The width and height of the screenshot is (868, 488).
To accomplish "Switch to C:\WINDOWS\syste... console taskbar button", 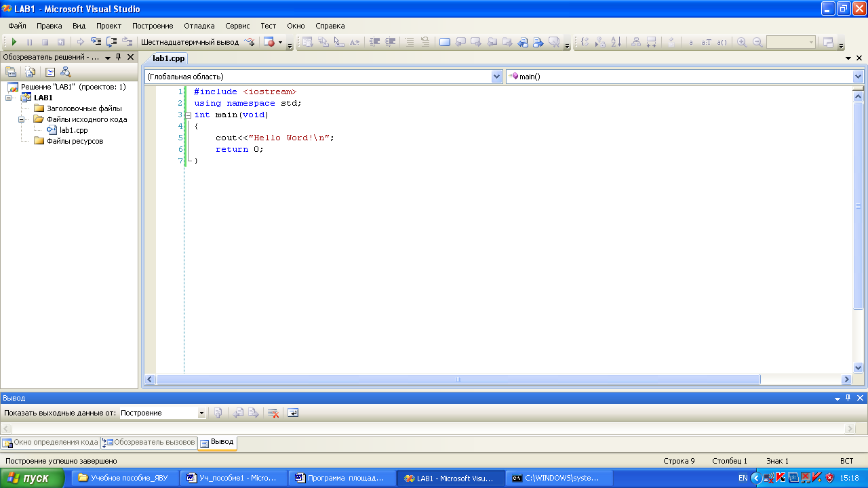I will pos(559,478).
